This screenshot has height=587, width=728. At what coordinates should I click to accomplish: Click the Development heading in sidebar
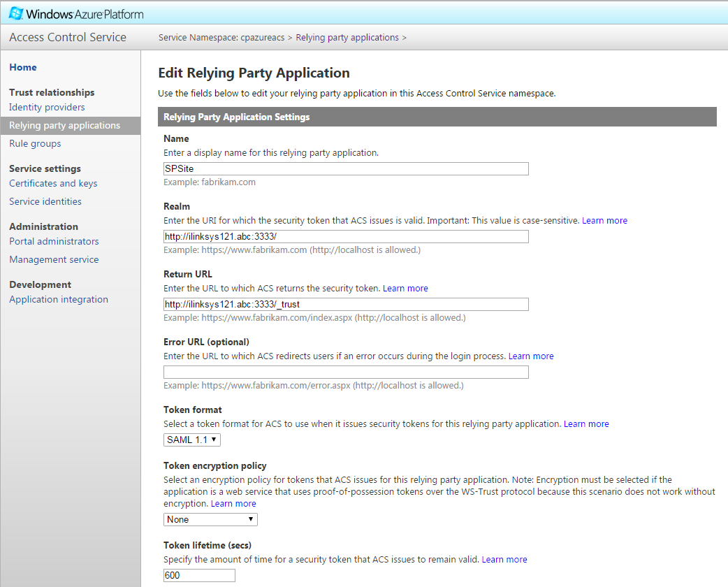click(x=40, y=284)
